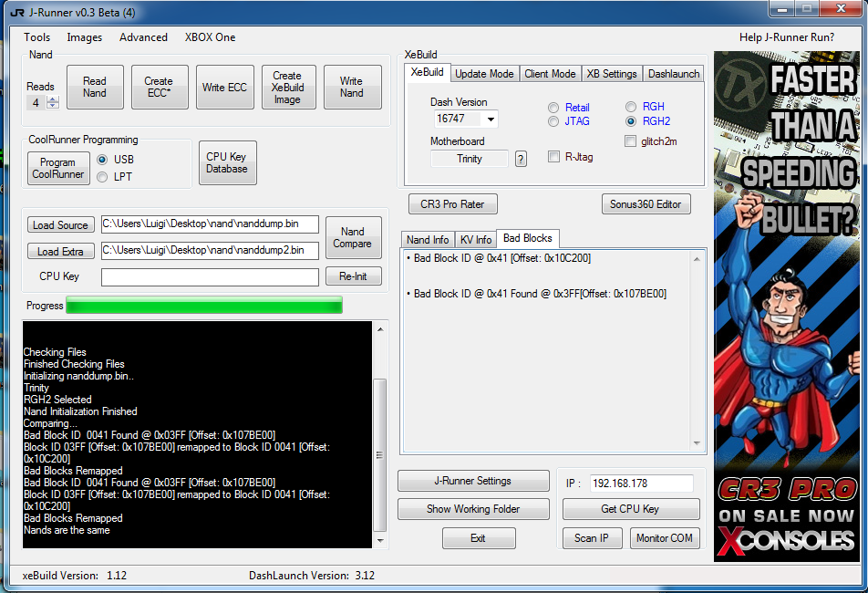Click the Scan IP button
Image resolution: width=868 pixels, height=593 pixels.
(592, 538)
